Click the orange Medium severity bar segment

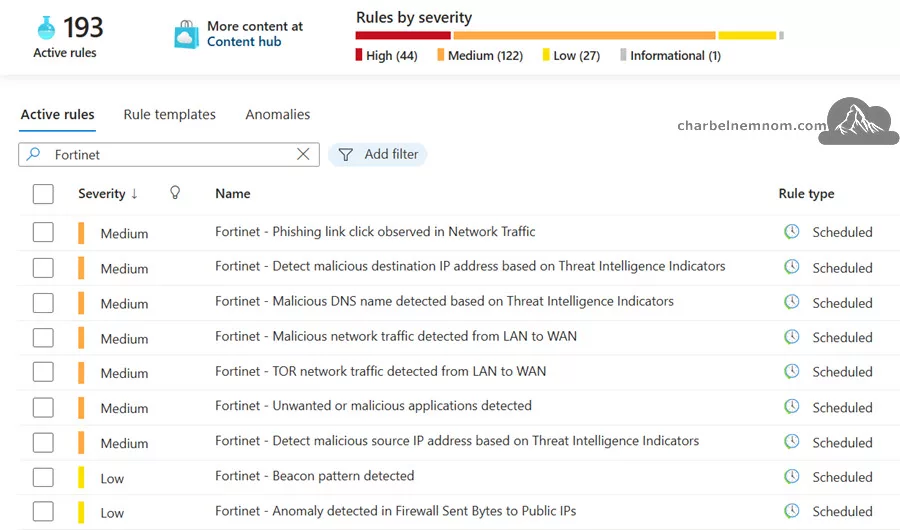[x=584, y=36]
